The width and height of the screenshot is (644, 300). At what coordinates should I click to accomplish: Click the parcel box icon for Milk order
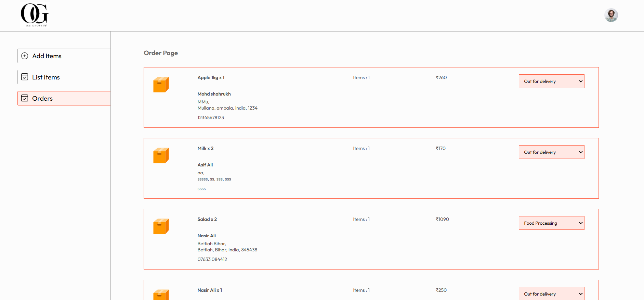[161, 155]
